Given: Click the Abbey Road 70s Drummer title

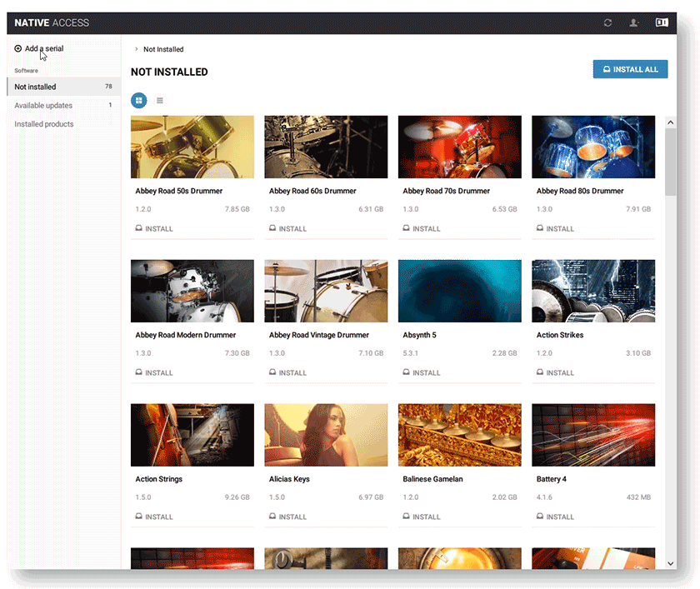Looking at the screenshot, I should (x=446, y=191).
